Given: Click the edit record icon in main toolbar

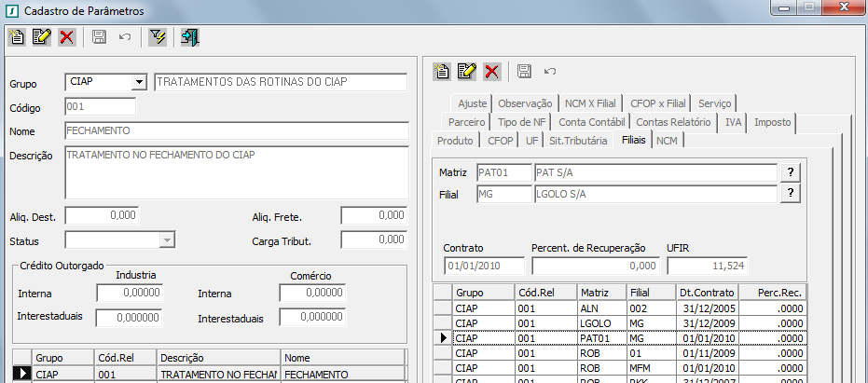Looking at the screenshot, I should tap(42, 37).
